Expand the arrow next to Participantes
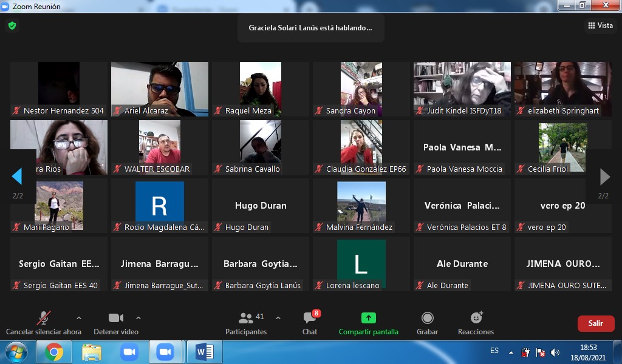 [278, 318]
